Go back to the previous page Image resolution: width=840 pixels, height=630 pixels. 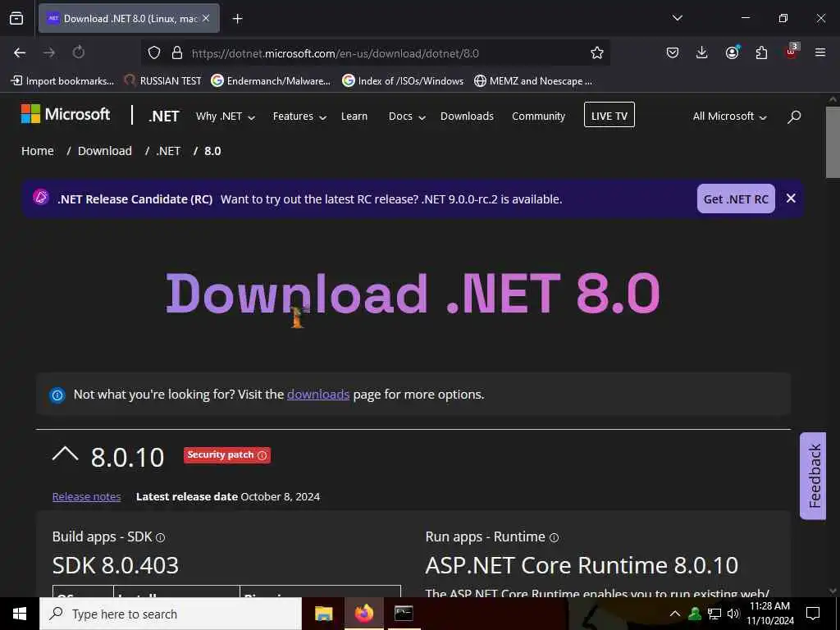point(20,52)
